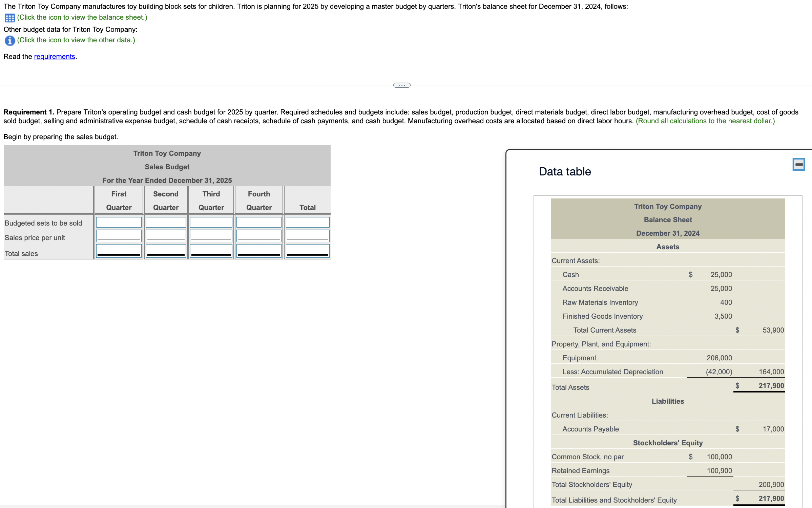This screenshot has width=812, height=508.
Task: Select second quarter budgeted sets field
Action: [166, 223]
